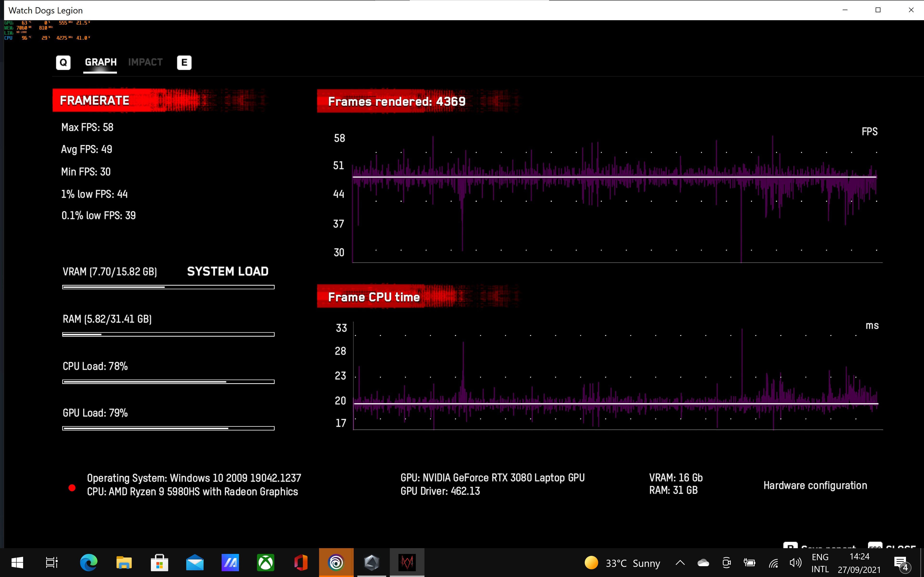Select the GRAPH tab
The image size is (924, 577).
coord(100,62)
